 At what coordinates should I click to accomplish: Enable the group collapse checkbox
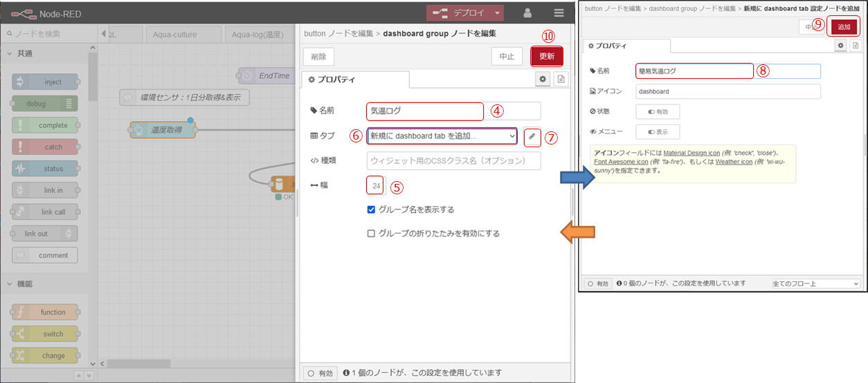tap(372, 234)
